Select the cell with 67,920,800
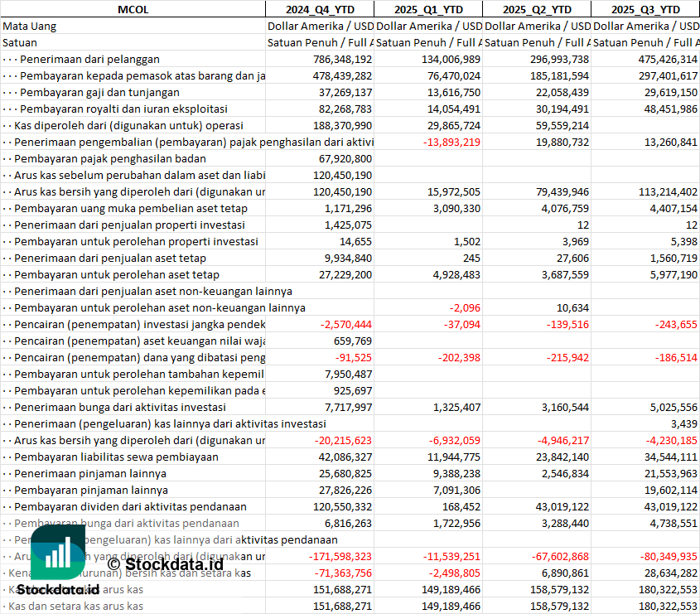Viewport: 700px width, 614px height. coord(345,158)
